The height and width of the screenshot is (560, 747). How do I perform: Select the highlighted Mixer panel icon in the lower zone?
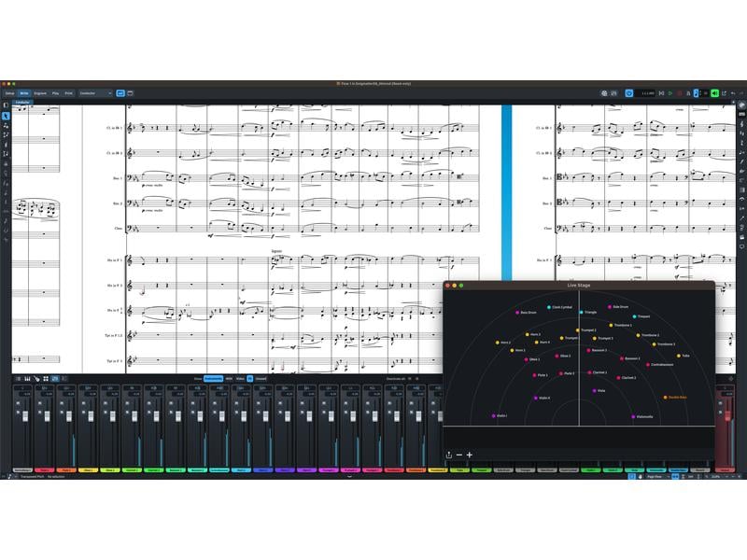[55, 379]
